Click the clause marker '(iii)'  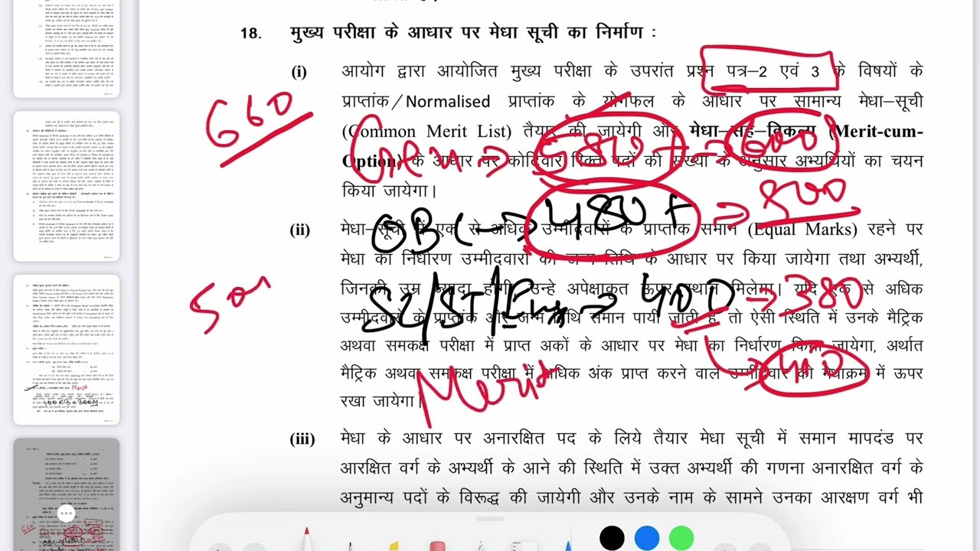(x=302, y=439)
